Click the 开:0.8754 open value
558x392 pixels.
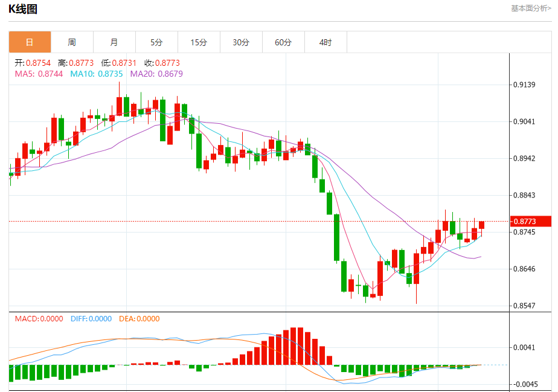click(33, 63)
